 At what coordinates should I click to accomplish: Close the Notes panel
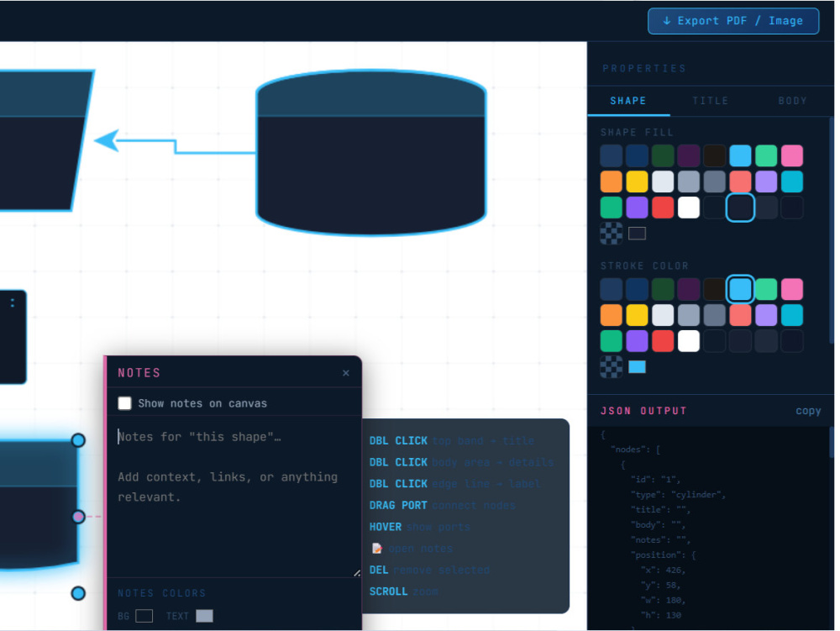pos(348,374)
